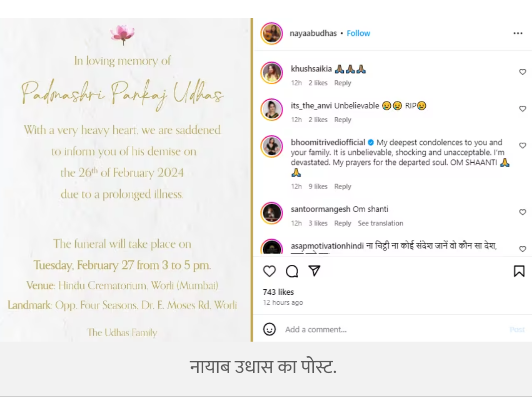The height and width of the screenshot is (398, 532).
Task: Like its_the_anvi's comment heart
Action: pos(523,109)
